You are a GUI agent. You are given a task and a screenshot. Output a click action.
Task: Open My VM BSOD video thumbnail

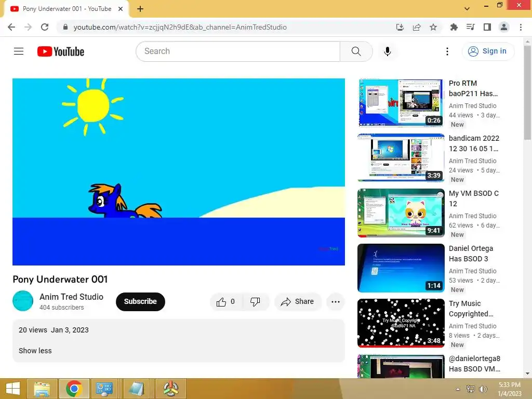coord(401,212)
